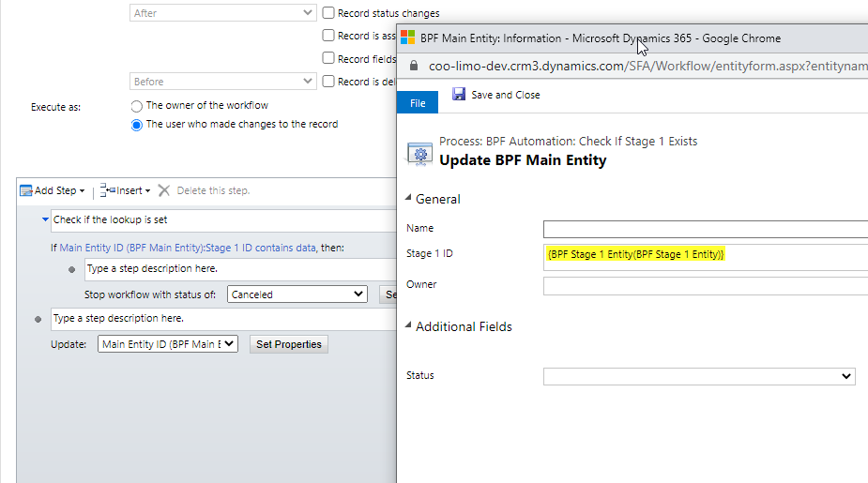Click the Chrome address bar URL

coord(647,66)
